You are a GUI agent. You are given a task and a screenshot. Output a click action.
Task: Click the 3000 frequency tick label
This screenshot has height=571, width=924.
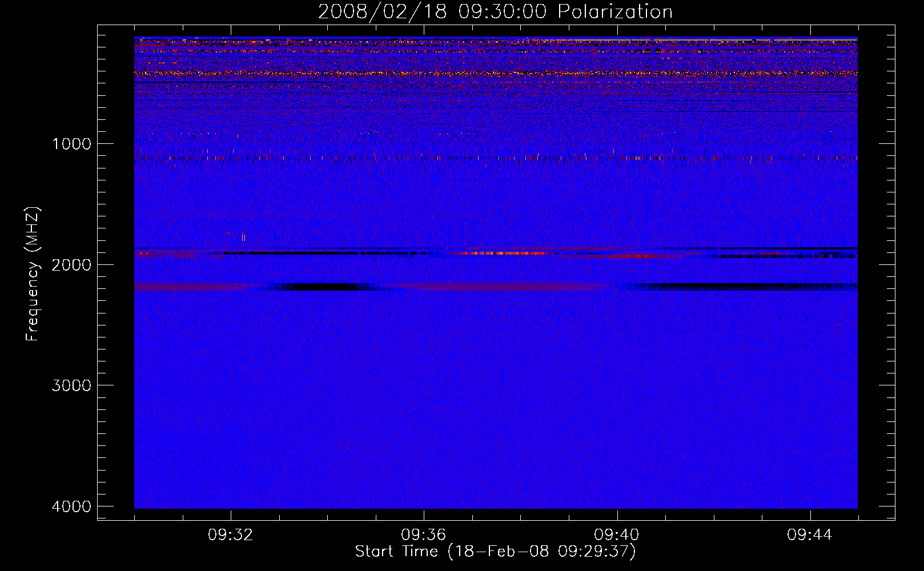71,385
